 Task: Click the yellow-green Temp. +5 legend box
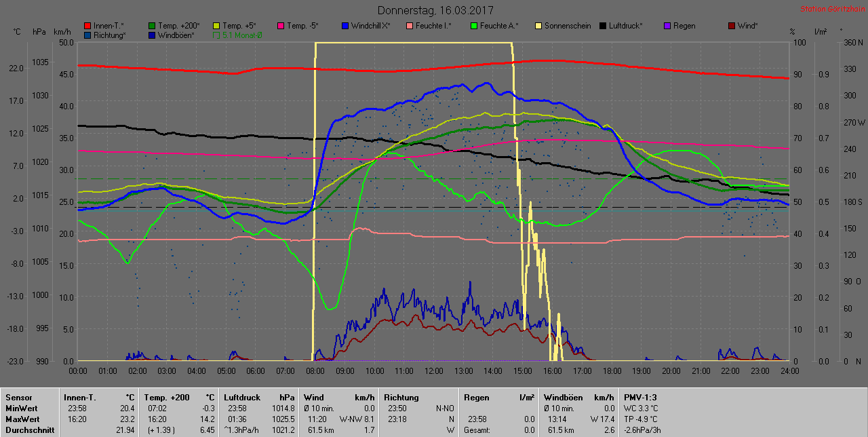(x=216, y=26)
